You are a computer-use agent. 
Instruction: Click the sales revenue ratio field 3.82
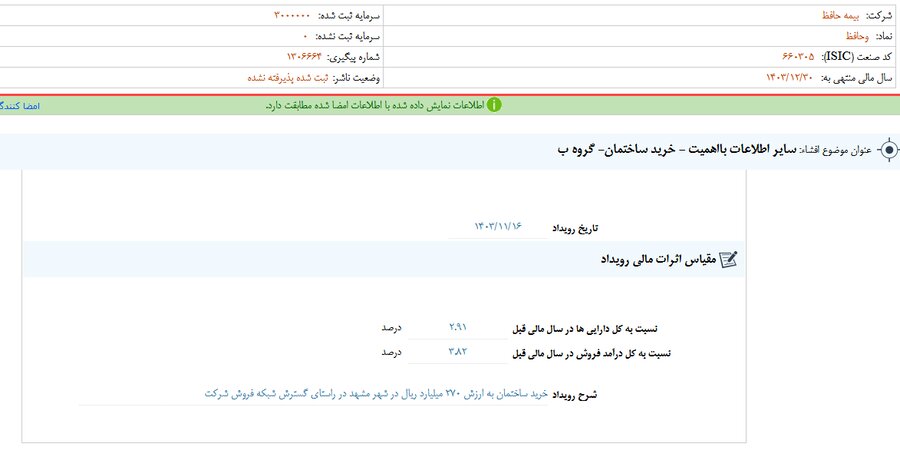click(458, 352)
